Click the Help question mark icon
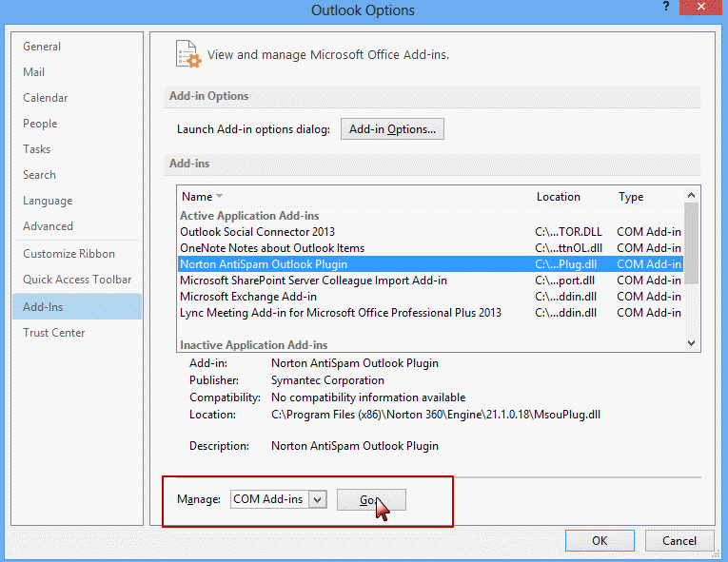Image resolution: width=728 pixels, height=562 pixels. [x=664, y=8]
